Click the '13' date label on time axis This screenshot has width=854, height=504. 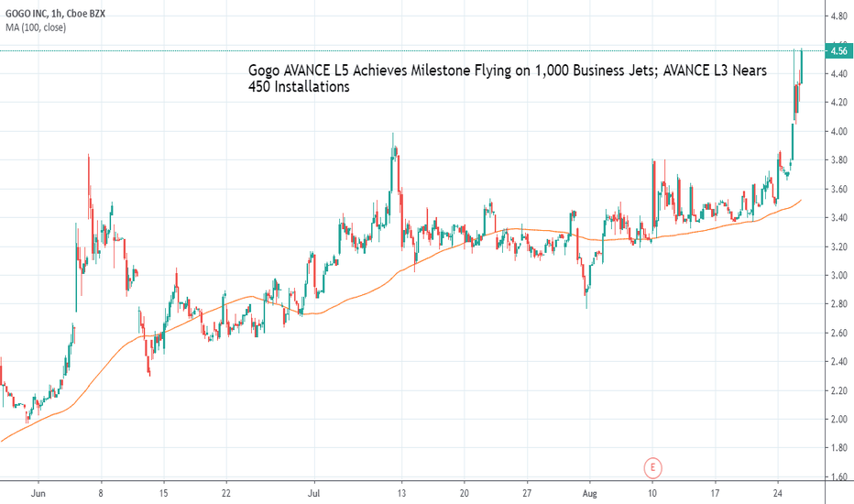pos(401,494)
